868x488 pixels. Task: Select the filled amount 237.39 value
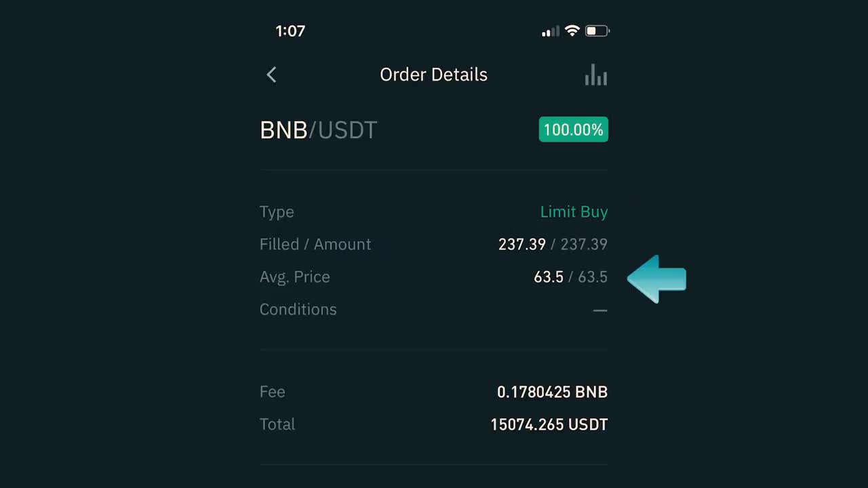[x=522, y=244]
